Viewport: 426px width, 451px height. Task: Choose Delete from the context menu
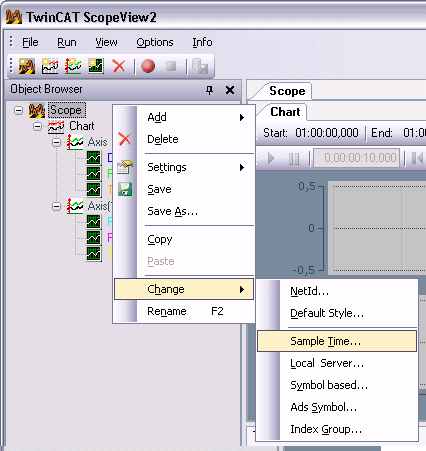[x=184, y=139]
